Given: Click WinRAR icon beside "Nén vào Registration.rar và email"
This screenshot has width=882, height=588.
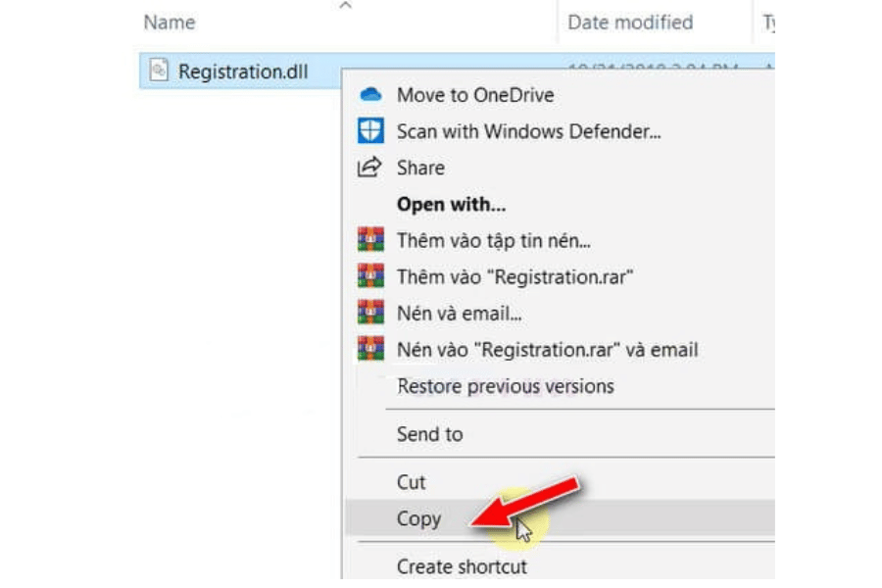Looking at the screenshot, I should click(x=369, y=349).
